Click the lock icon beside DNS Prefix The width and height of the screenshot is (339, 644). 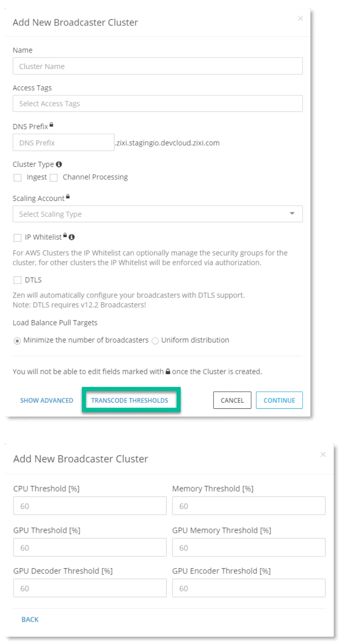click(51, 125)
